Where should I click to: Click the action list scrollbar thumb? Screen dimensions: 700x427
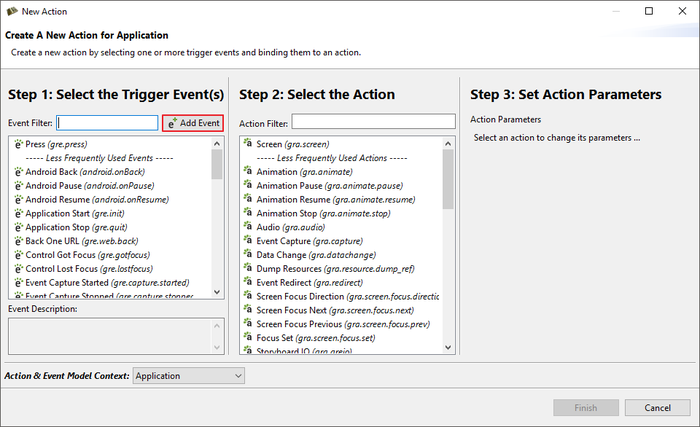(x=448, y=179)
